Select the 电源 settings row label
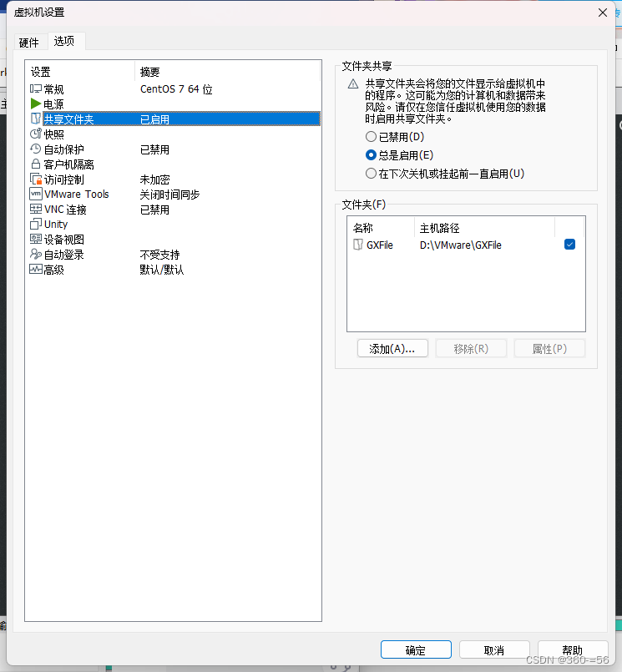Screen dimensions: 622x672 53,104
